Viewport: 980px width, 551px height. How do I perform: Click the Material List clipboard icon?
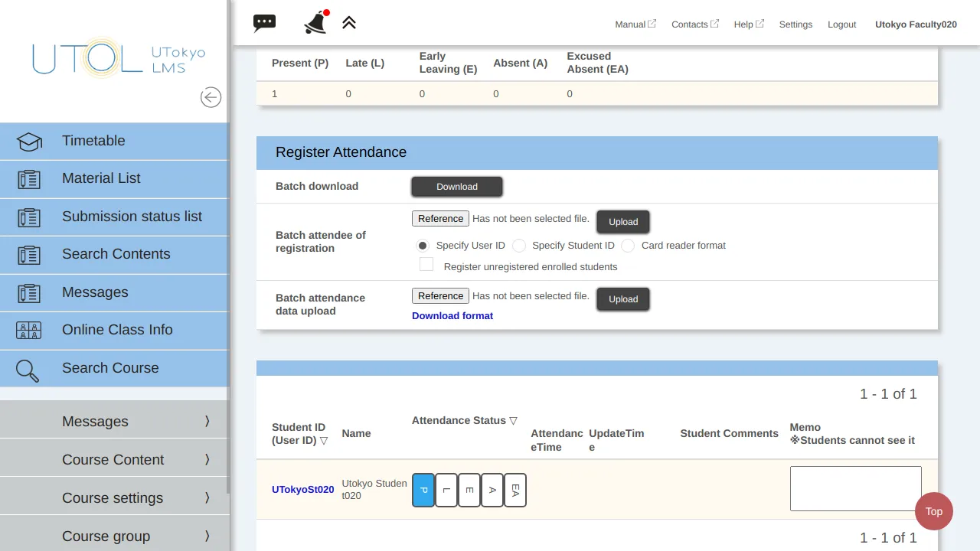(x=29, y=179)
